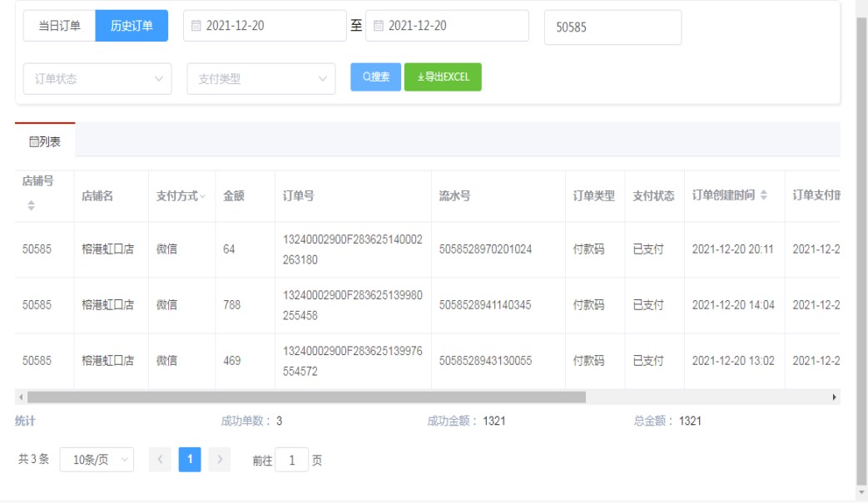Open the 10条/页 page size selector
868x503 pixels.
click(x=97, y=460)
